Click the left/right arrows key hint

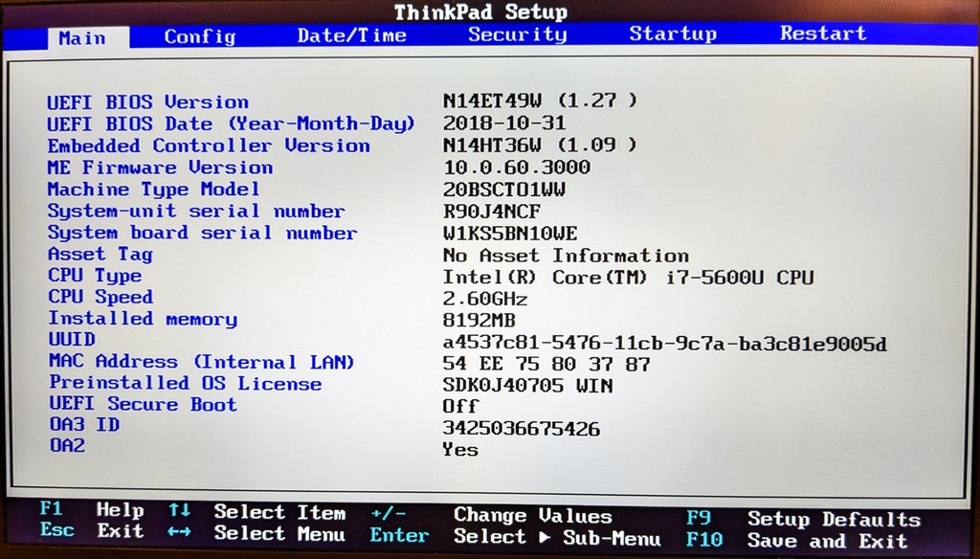coord(179,531)
